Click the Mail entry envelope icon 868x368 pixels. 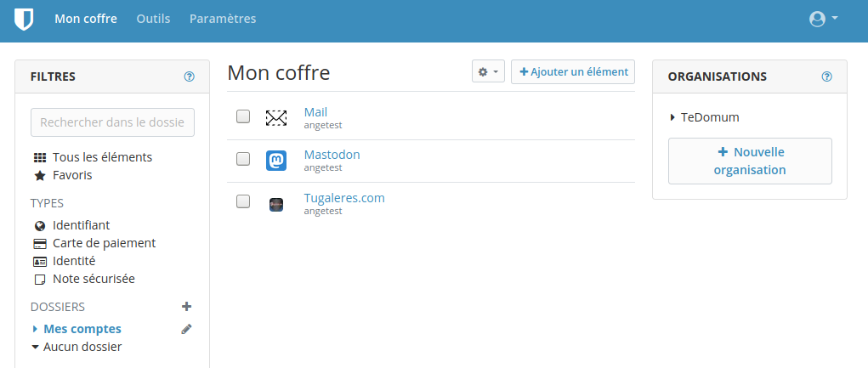point(276,118)
